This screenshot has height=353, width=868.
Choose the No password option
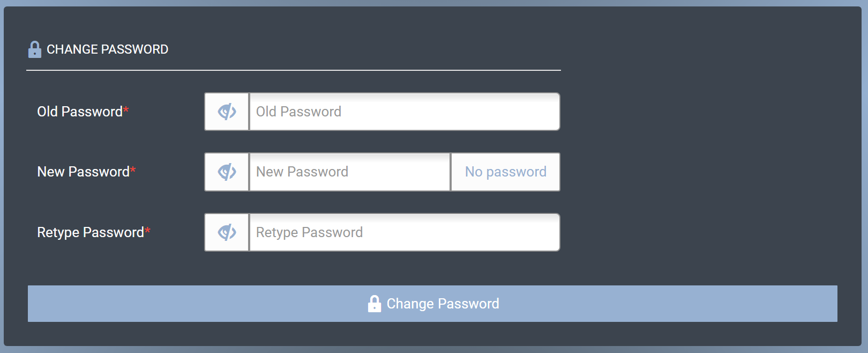[x=505, y=172]
